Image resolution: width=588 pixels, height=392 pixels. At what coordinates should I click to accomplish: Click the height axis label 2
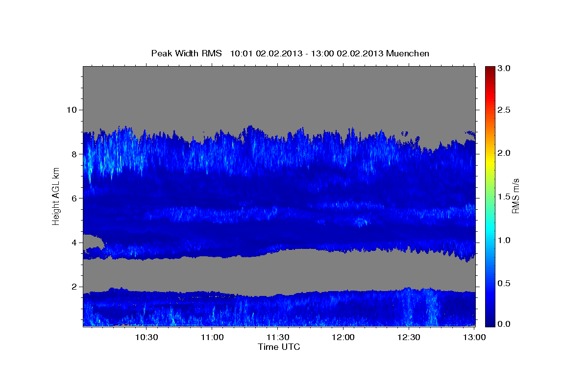point(74,287)
